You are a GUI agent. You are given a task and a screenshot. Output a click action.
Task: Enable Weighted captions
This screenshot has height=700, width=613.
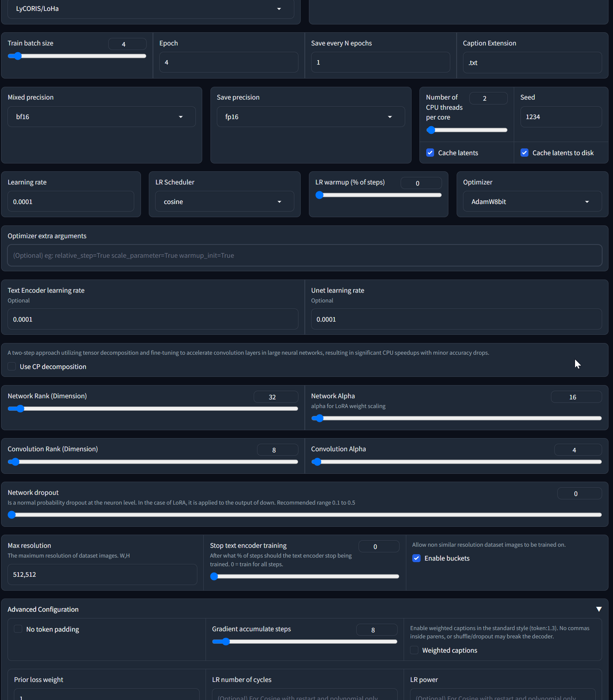[414, 650]
